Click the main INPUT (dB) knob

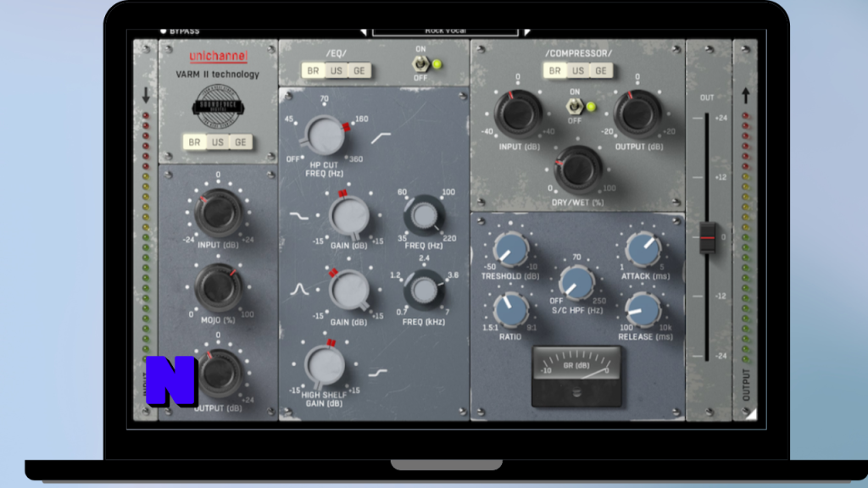218,213
